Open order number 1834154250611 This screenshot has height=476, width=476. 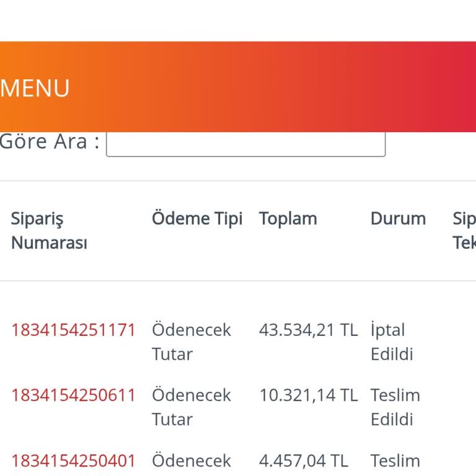pyautogui.click(x=73, y=395)
